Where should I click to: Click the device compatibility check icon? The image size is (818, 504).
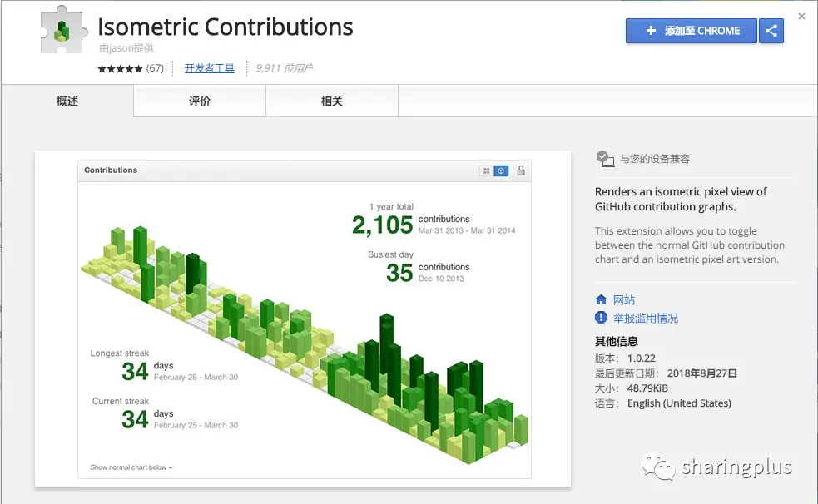pyautogui.click(x=605, y=159)
